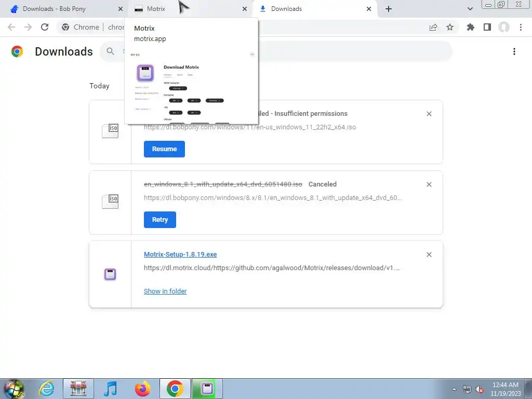Open the clock showing 12:44 AM
532x399 pixels.
(505, 389)
